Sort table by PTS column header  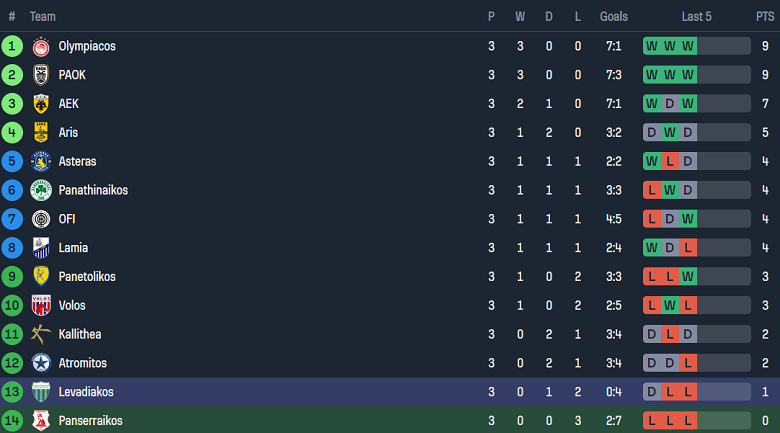765,17
